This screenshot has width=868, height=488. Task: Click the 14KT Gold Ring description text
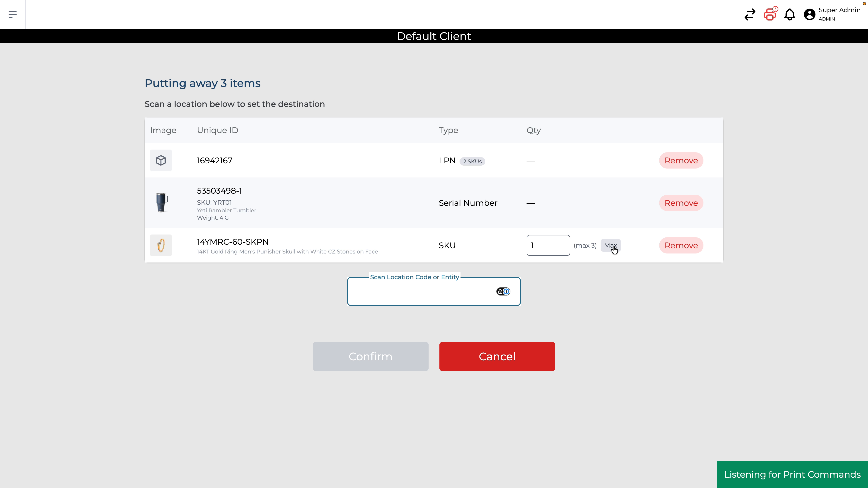click(287, 252)
